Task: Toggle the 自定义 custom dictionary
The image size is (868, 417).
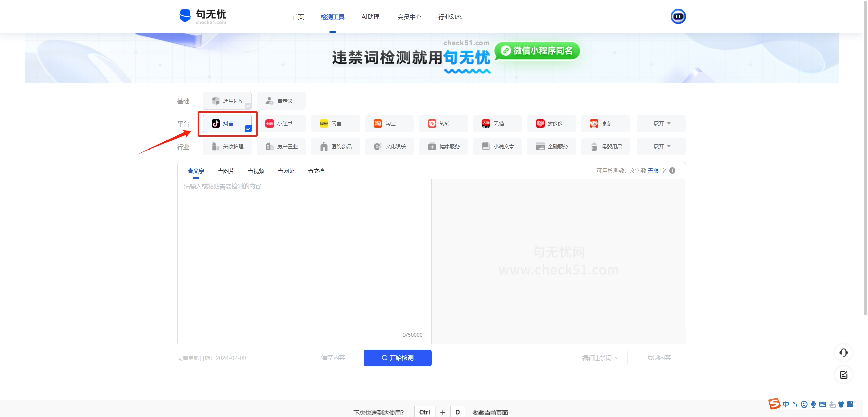Action: tap(281, 101)
